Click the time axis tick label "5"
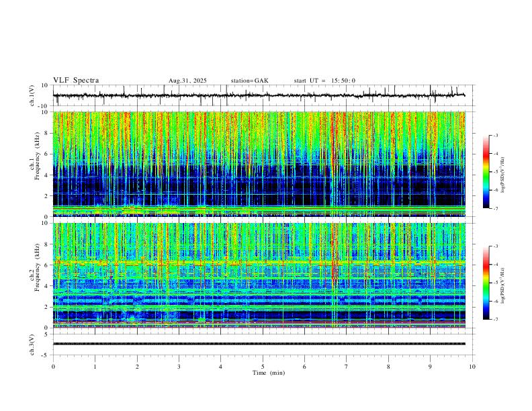532x411 pixels. tap(263, 367)
